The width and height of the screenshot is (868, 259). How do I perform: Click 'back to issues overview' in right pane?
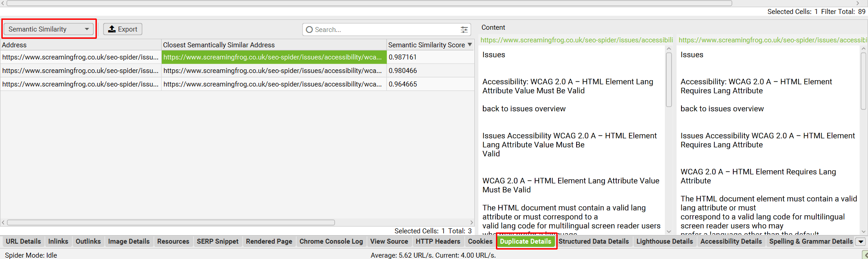point(722,109)
